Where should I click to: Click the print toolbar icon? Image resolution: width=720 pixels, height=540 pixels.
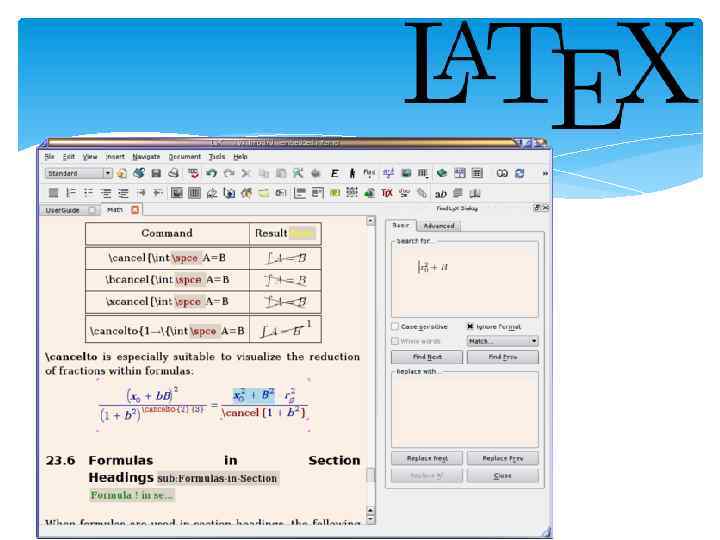(x=173, y=174)
